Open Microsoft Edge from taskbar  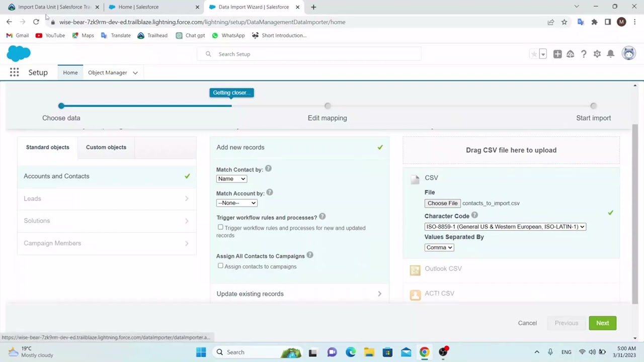tap(351, 352)
